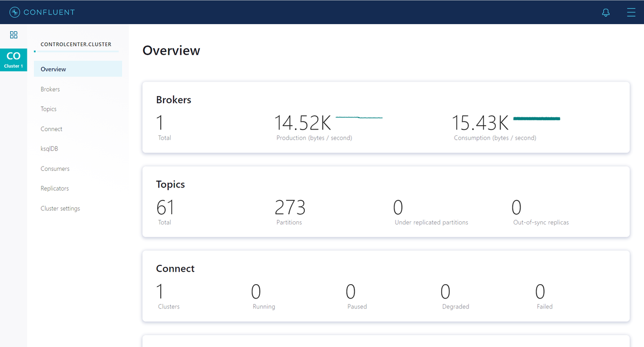This screenshot has height=347, width=644.
Task: Click the Production (bytes / second) label
Action: [314, 138]
